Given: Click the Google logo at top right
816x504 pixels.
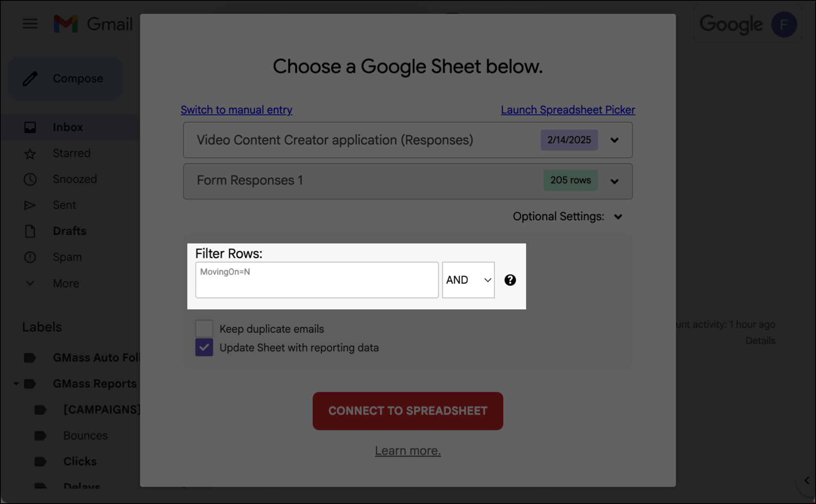Looking at the screenshot, I should pyautogui.click(x=731, y=24).
